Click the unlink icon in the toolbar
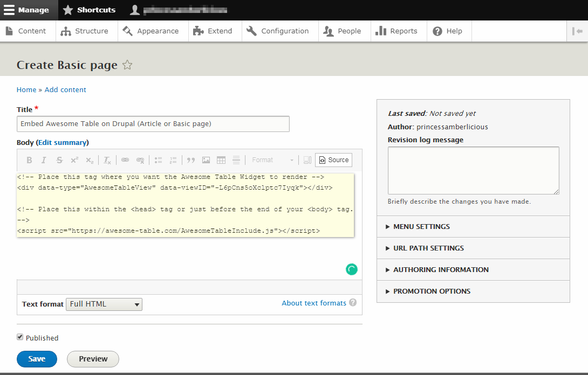The height and width of the screenshot is (375, 588). tap(140, 160)
